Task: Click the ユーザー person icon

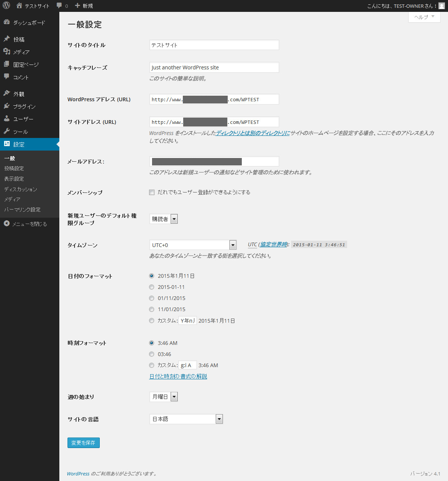Action: coord(7,119)
